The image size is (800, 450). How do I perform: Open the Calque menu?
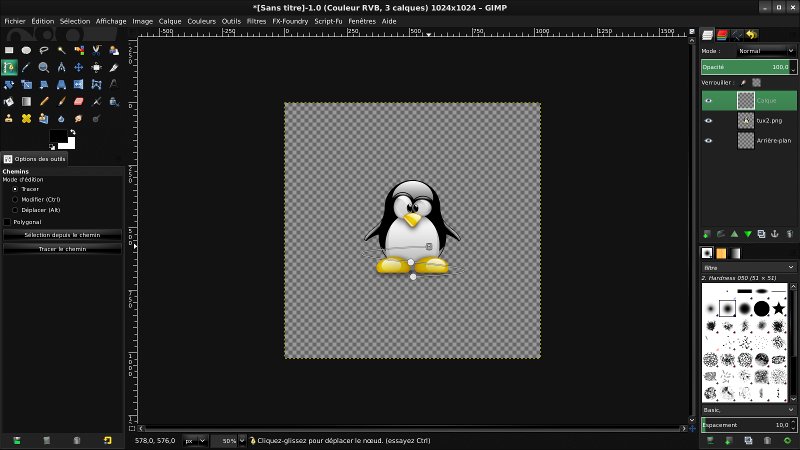coord(170,21)
